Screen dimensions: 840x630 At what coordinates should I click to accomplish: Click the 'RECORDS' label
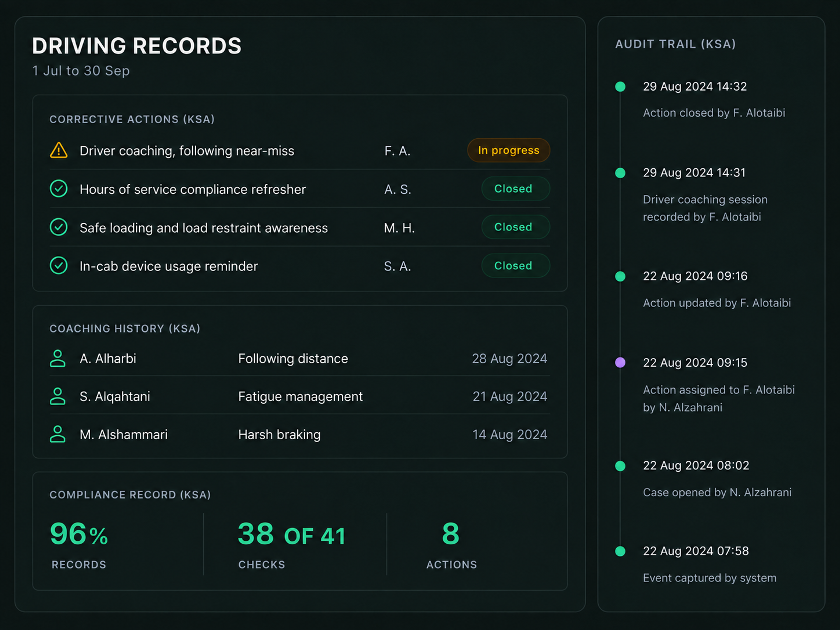click(x=79, y=565)
